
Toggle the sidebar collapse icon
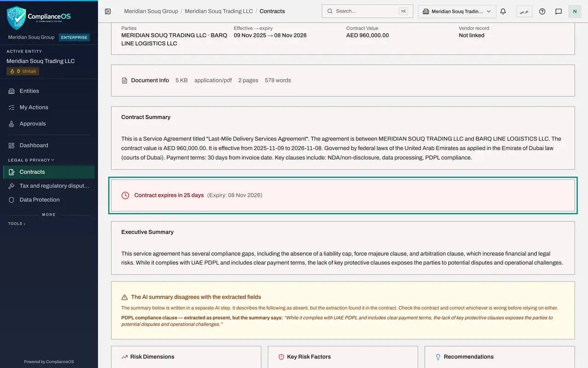pyautogui.click(x=108, y=11)
